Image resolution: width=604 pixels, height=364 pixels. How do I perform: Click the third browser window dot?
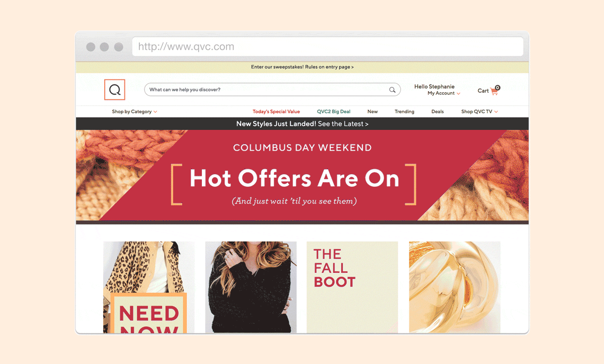point(119,47)
